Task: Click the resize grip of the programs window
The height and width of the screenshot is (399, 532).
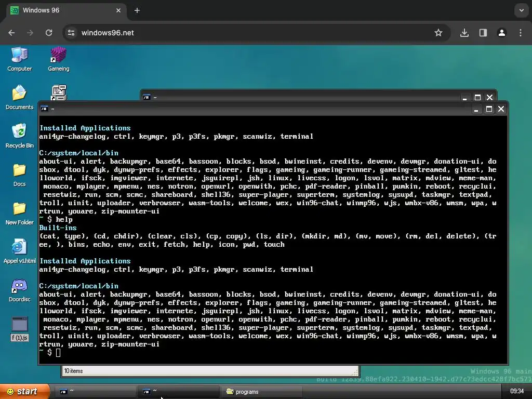Action: (x=355, y=372)
